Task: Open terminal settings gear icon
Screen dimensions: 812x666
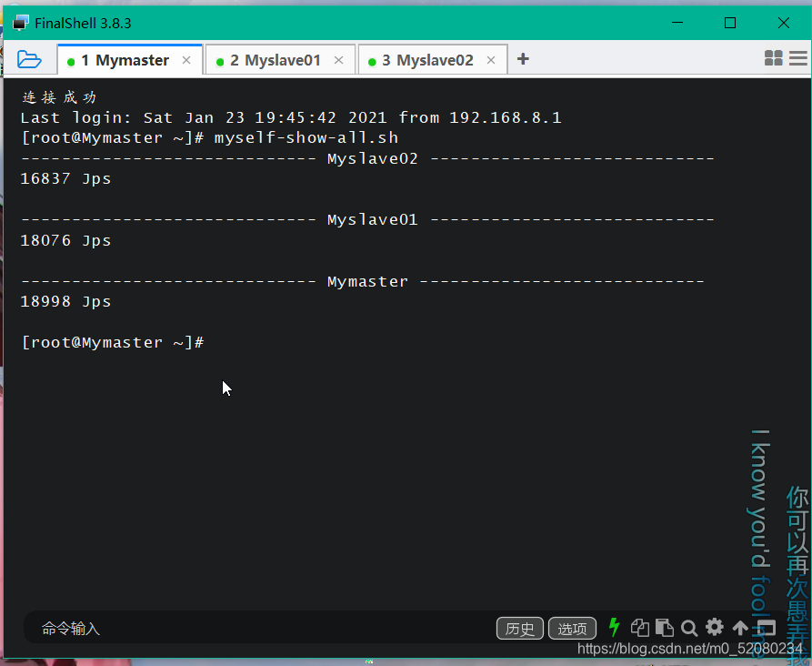Action: [715, 627]
